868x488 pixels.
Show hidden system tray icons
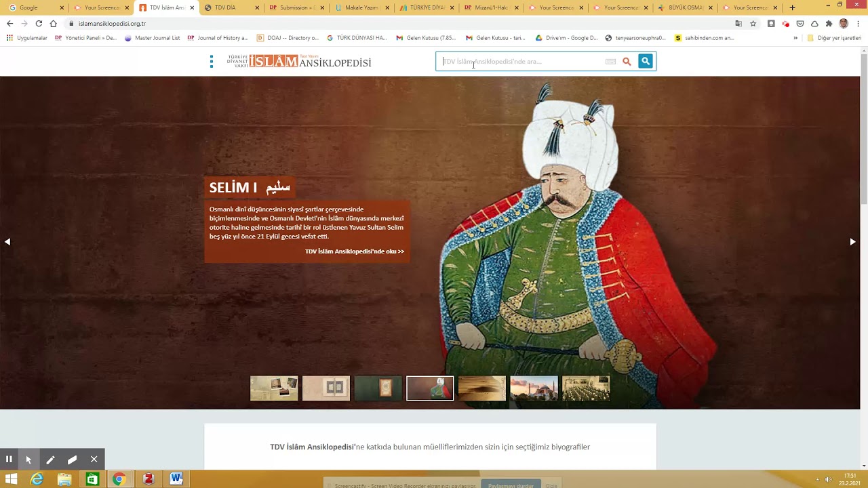click(817, 479)
